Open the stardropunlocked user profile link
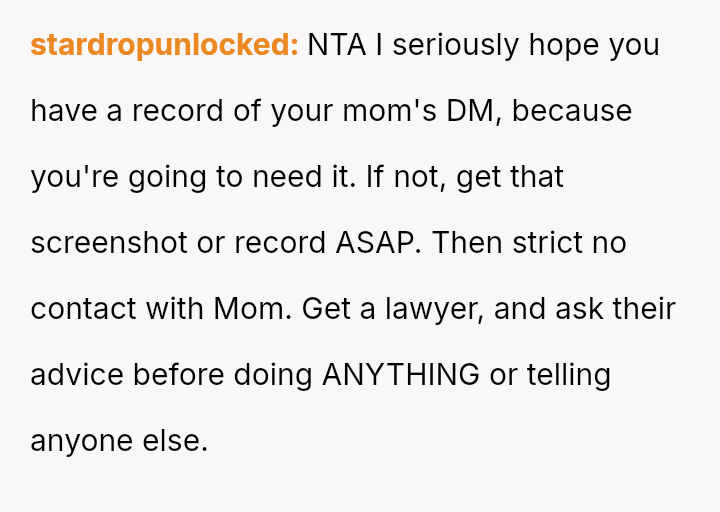This screenshot has width=720, height=512. click(164, 45)
